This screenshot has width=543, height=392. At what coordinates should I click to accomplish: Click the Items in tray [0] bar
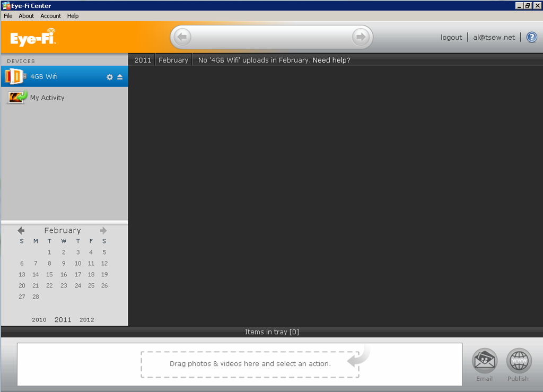[x=272, y=332]
